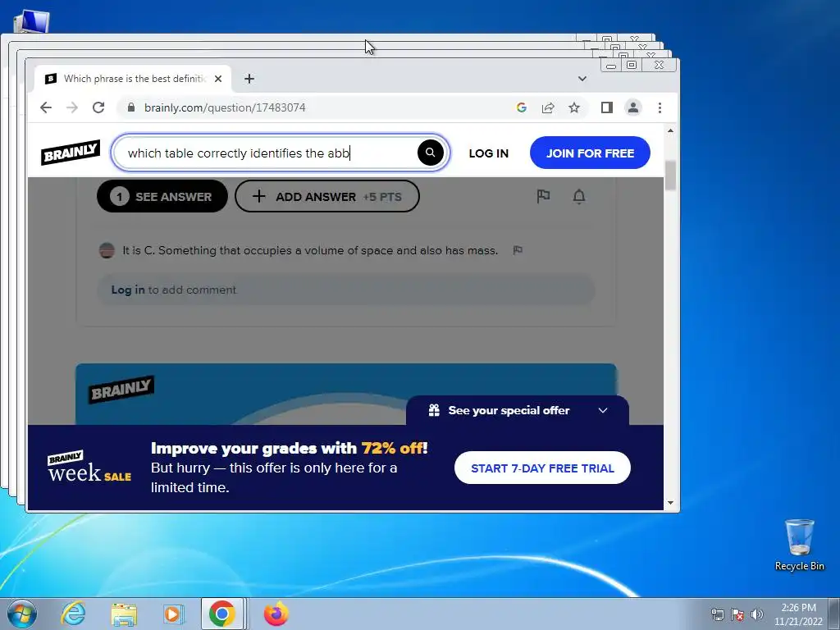The height and width of the screenshot is (630, 840).
Task: Open the Chrome profile avatar
Action: pos(633,107)
